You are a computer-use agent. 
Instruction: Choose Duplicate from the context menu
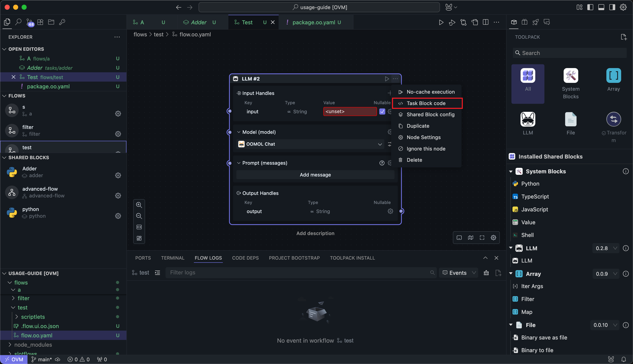pyautogui.click(x=418, y=126)
